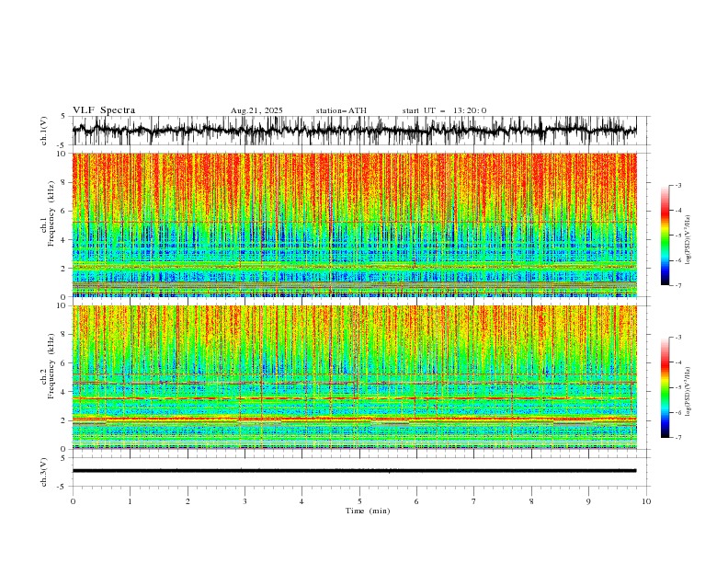
Task: Click time-axis tick label "3"
Action: tap(245, 501)
